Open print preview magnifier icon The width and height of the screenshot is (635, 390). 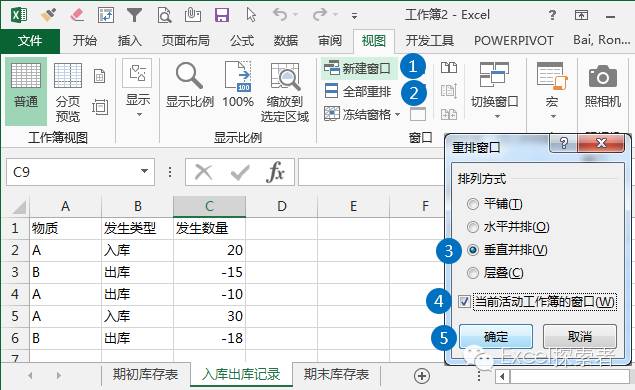coord(164,15)
